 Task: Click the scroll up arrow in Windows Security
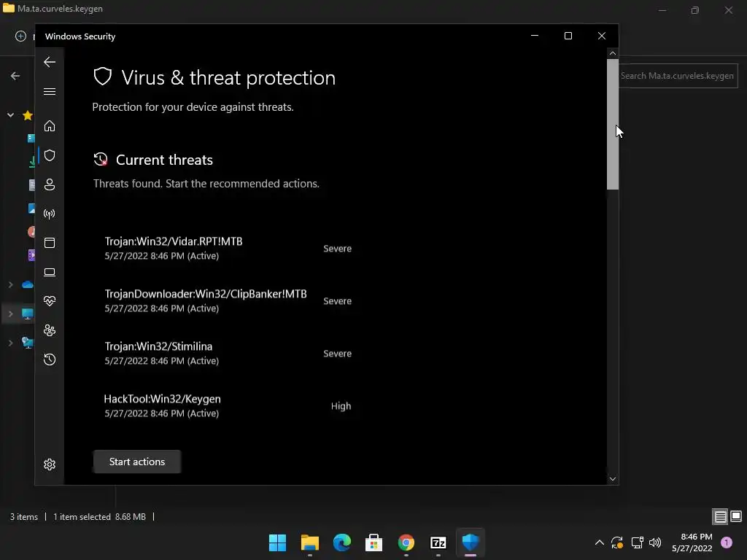click(x=613, y=53)
